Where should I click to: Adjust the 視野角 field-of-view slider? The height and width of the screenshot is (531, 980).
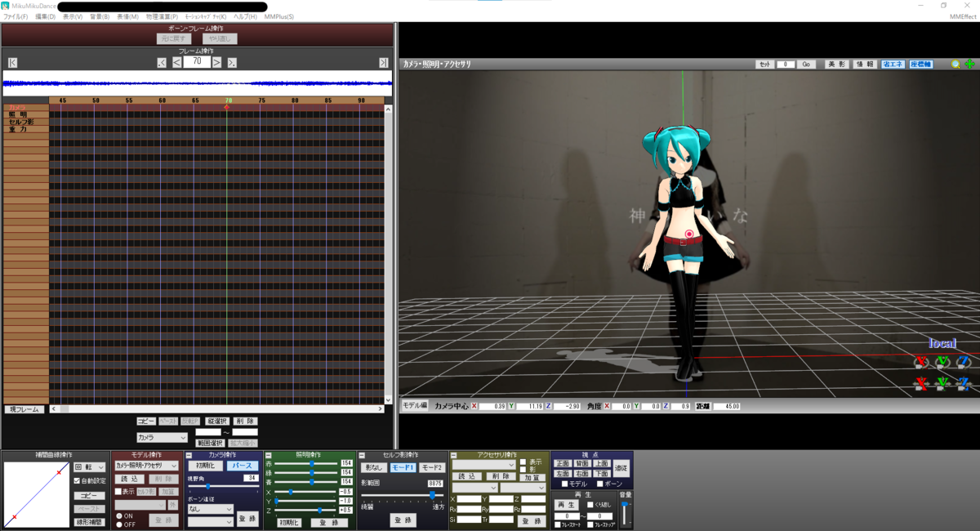click(x=222, y=487)
